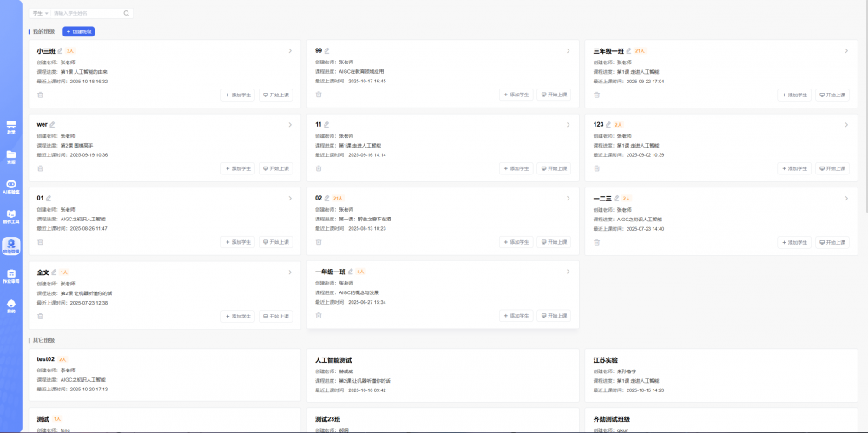The height and width of the screenshot is (433, 868).
Task: Click the delete trash icon on 小三班 card
Action: 40,95
